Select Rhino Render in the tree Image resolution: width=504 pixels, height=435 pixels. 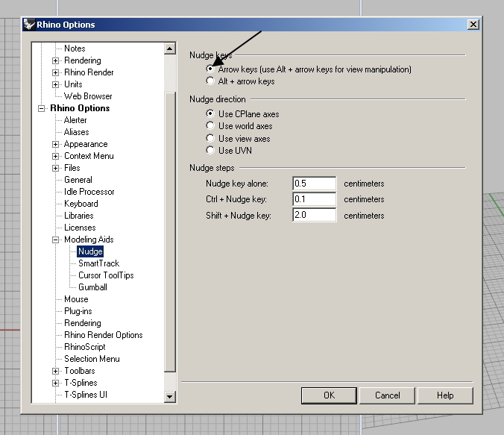pos(89,72)
